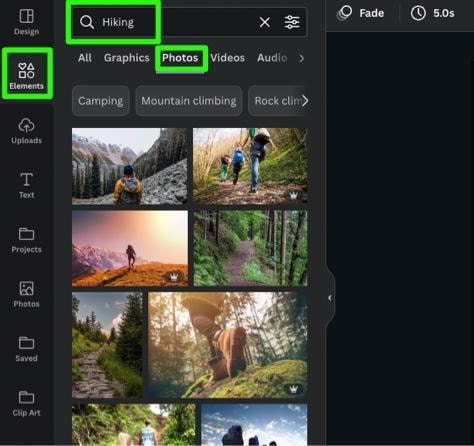Open the Elements panel
This screenshot has height=446, width=474.
click(27, 75)
